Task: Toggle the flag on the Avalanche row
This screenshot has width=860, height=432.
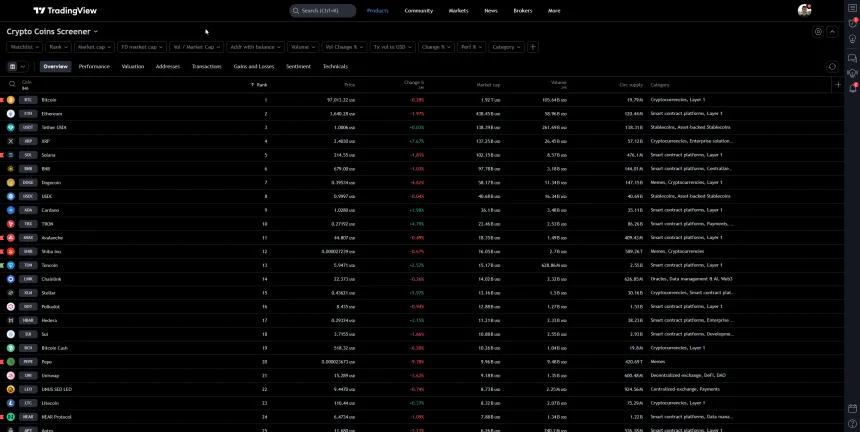Action: (2, 237)
